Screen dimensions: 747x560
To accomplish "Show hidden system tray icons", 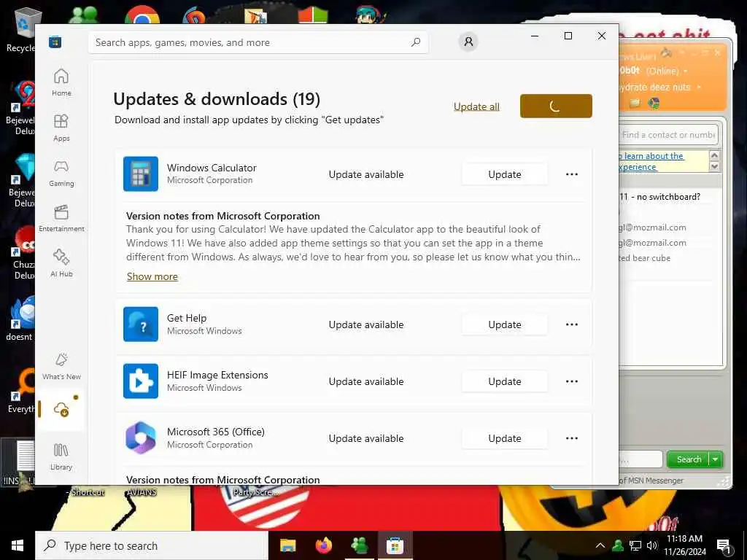I will [x=600, y=545].
